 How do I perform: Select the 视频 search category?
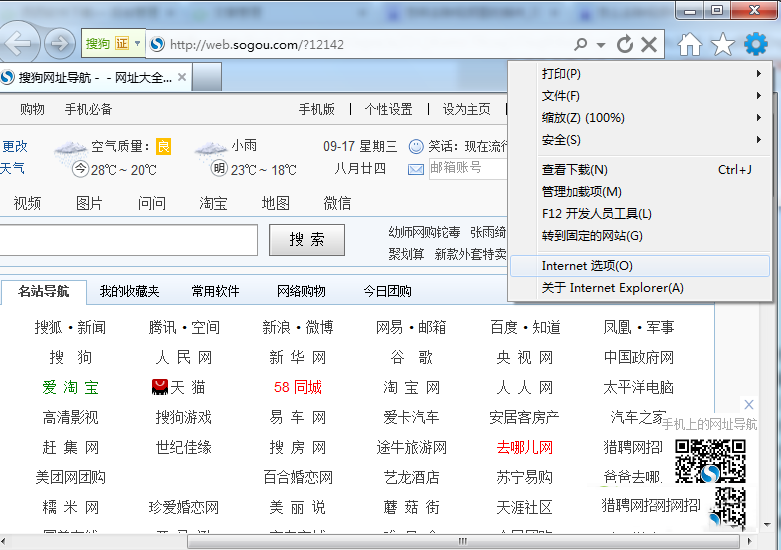coord(27,203)
